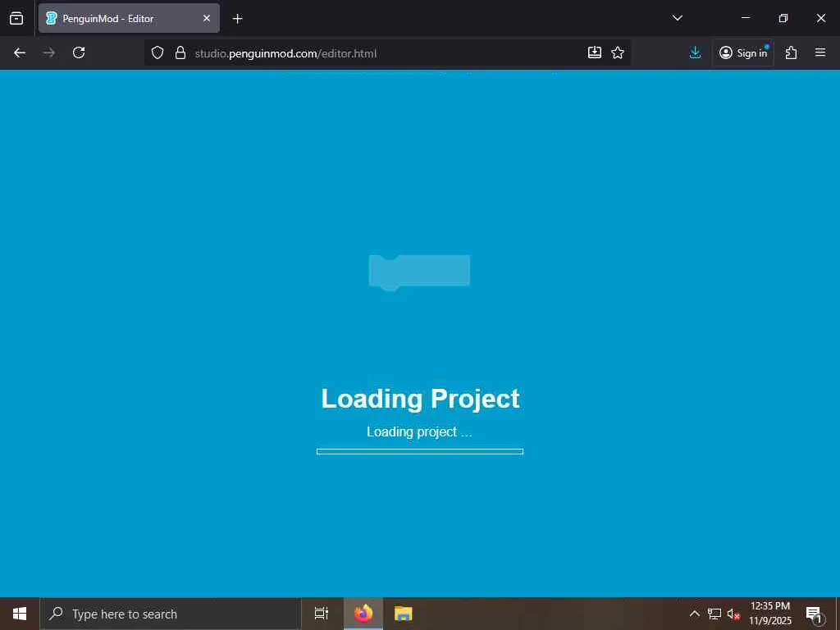Reload the current page

[x=79, y=52]
